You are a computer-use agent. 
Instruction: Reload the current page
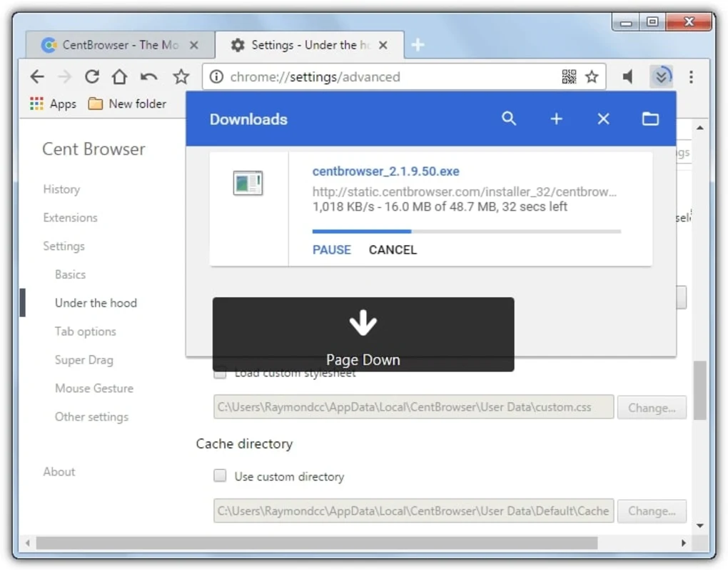(x=92, y=76)
